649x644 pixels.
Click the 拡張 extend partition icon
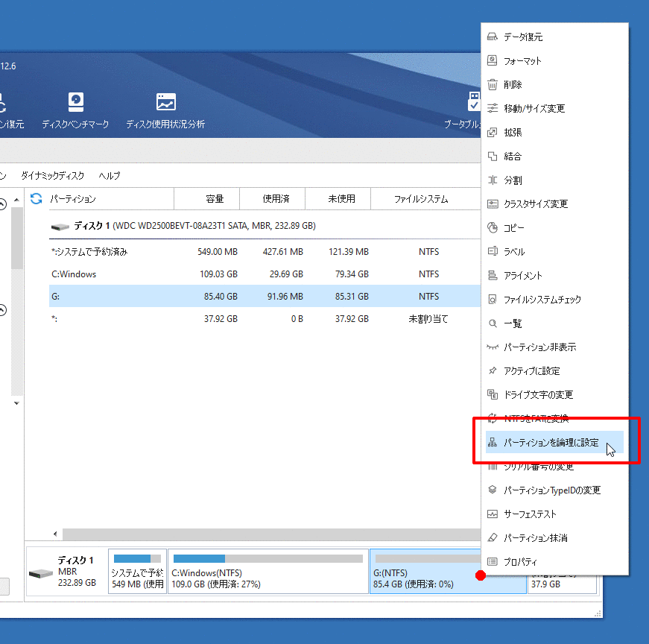[x=492, y=132]
